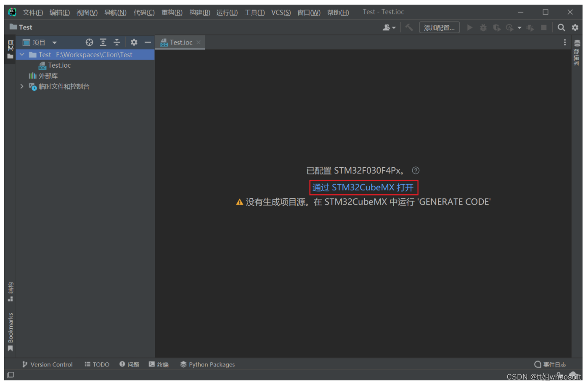Close the Test.ioc tab
This screenshot has height=385, width=588.
pyautogui.click(x=199, y=42)
